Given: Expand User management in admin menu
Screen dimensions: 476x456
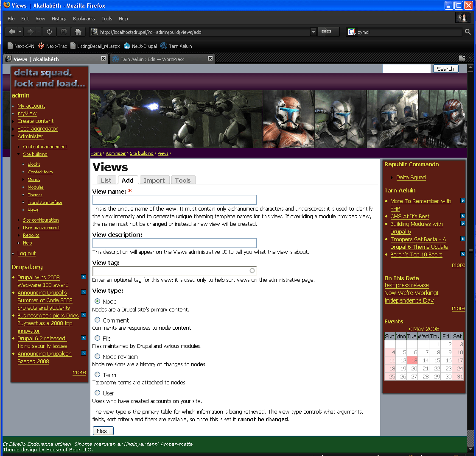Looking at the screenshot, I should coord(19,228).
